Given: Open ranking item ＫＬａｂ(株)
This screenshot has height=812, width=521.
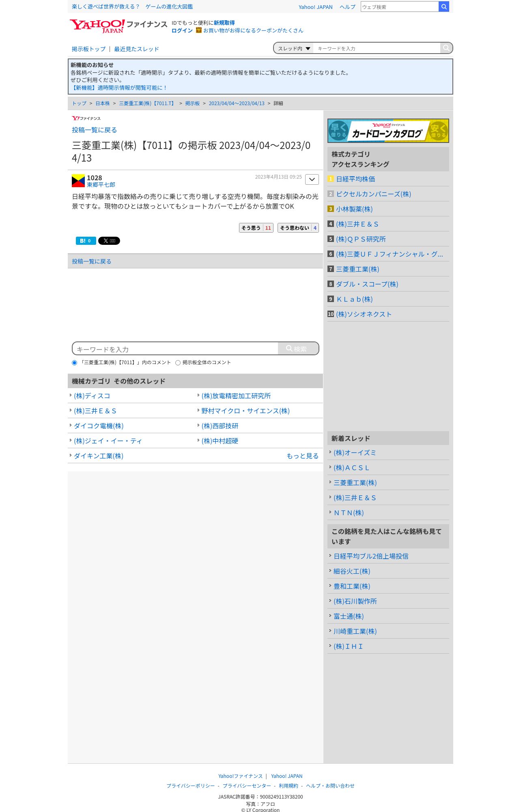Looking at the screenshot, I should point(354,299).
